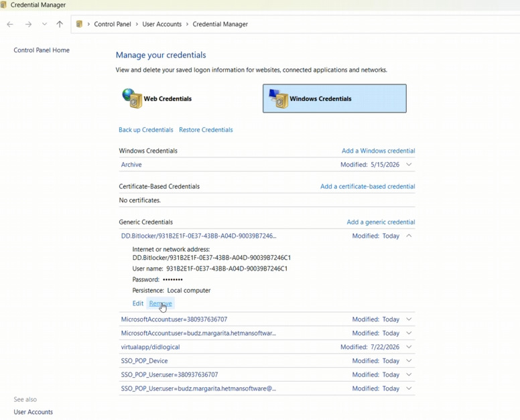Open the recent locations dropdown arrow

(x=44, y=24)
